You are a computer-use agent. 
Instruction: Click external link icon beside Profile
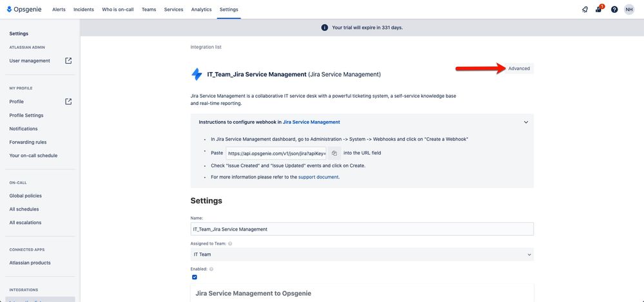click(68, 101)
